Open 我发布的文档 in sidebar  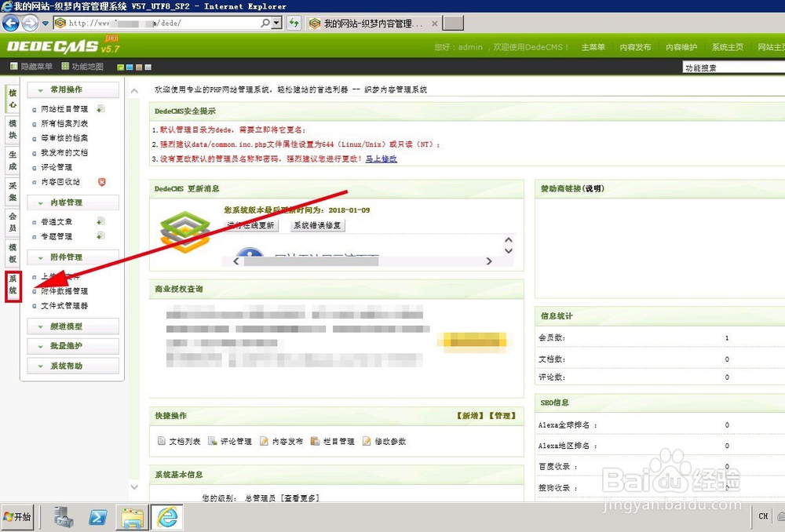tap(64, 153)
